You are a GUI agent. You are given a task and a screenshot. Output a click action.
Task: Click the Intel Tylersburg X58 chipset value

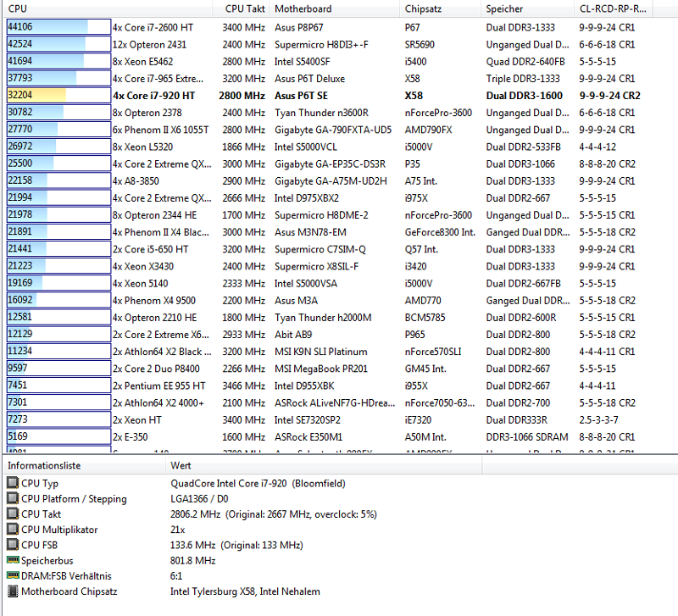pos(245,591)
